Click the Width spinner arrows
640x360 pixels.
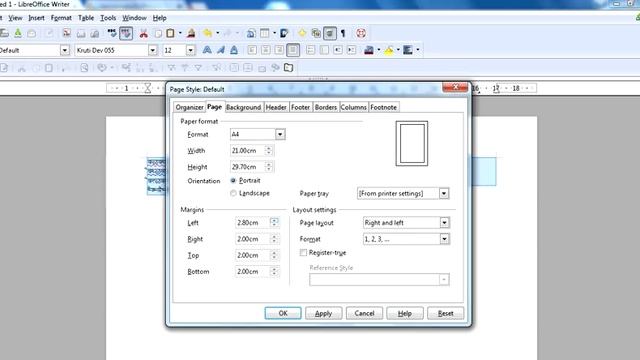pyautogui.click(x=269, y=151)
